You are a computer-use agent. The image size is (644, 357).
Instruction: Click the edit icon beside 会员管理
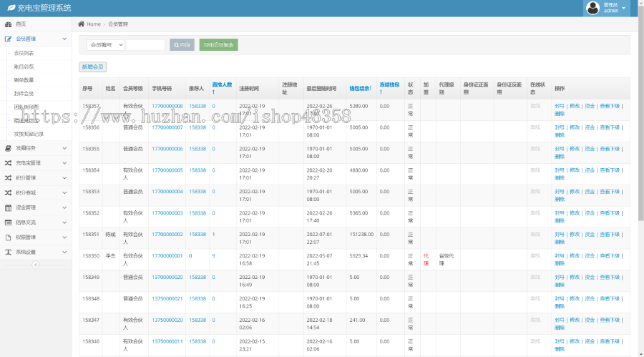[8, 39]
